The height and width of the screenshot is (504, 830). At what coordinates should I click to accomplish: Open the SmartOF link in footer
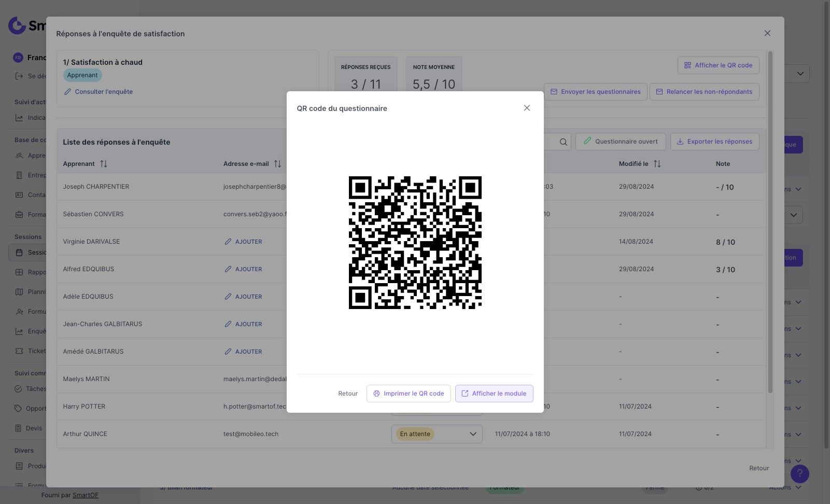click(86, 495)
